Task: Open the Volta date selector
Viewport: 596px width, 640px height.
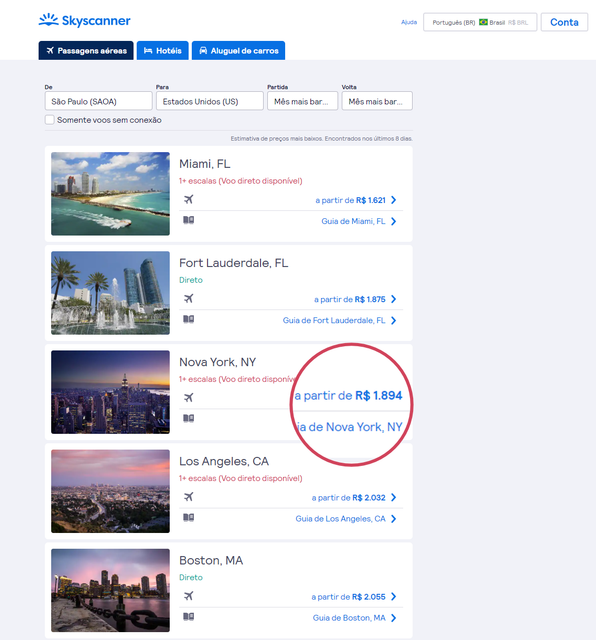Action: [377, 101]
